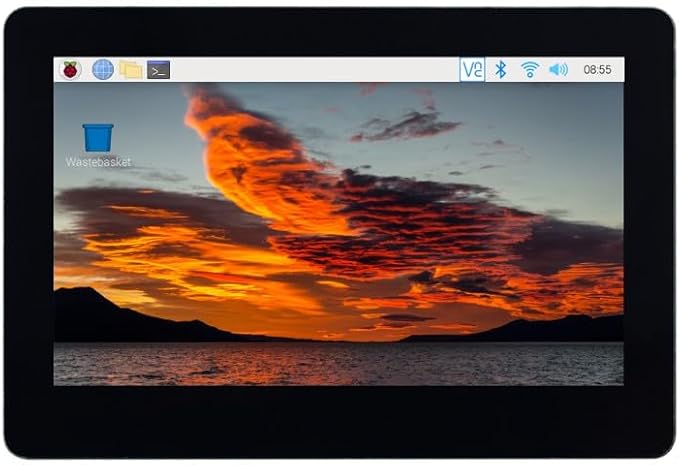Click the Bluetooth tray icon
The height and width of the screenshot is (465, 679).
pos(501,69)
